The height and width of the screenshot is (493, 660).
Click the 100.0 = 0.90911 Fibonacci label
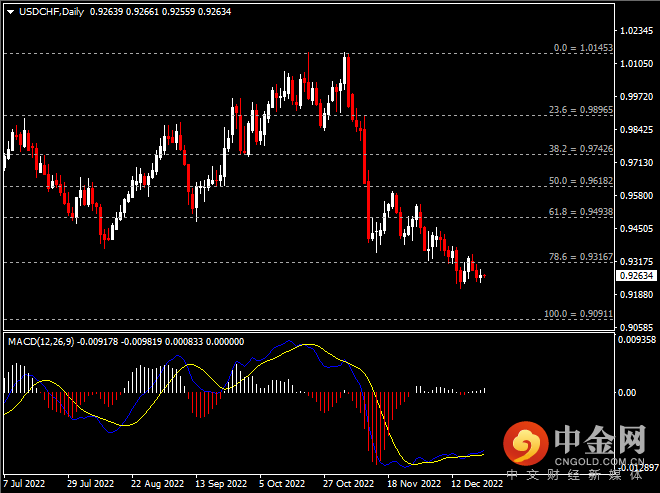pyautogui.click(x=579, y=313)
